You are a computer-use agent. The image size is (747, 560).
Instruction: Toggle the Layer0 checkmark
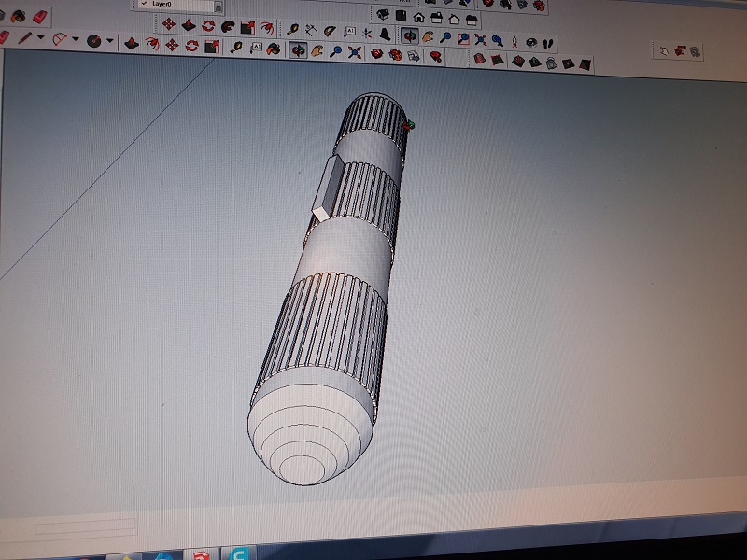(143, 4)
